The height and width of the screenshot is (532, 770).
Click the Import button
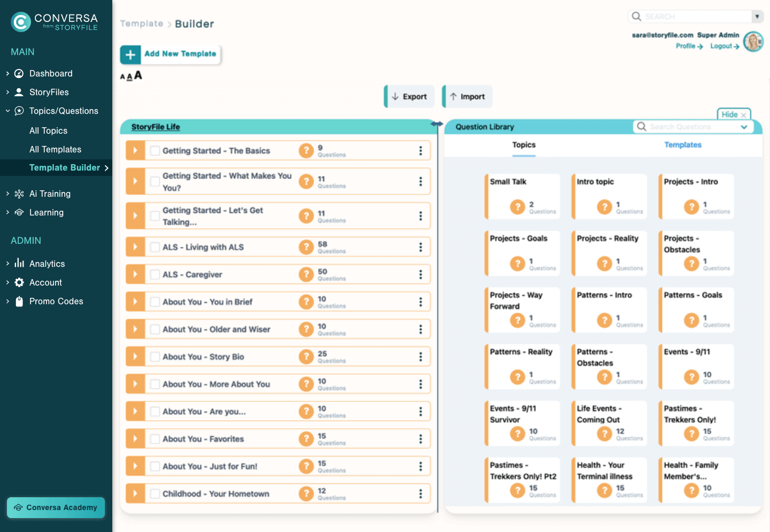[x=467, y=97]
